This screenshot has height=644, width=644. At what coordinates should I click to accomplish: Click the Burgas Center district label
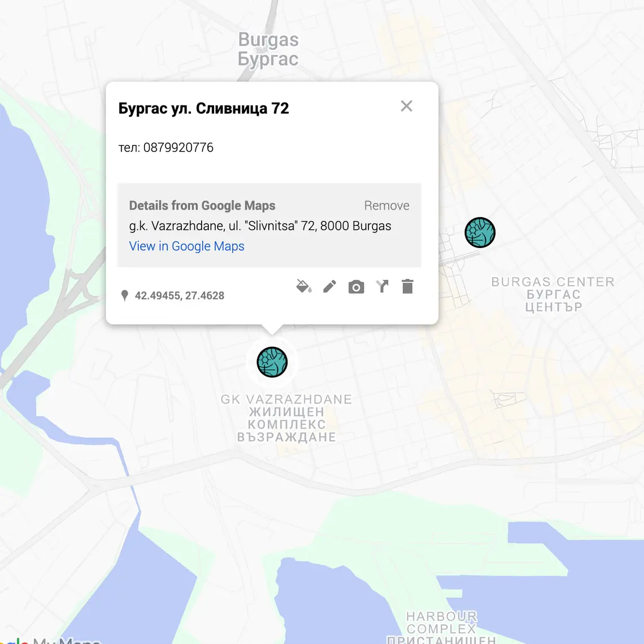pos(552,294)
